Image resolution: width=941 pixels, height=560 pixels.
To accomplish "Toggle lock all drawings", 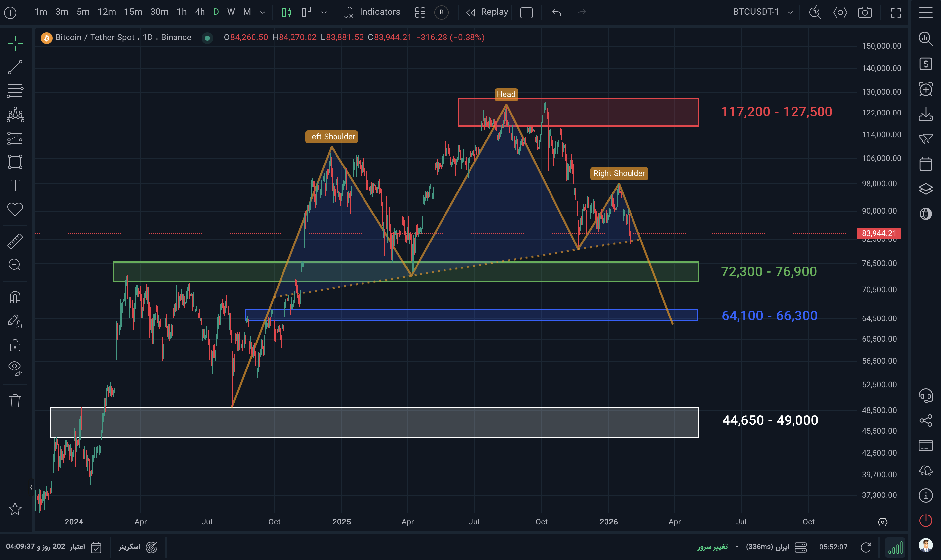I will pyautogui.click(x=15, y=345).
